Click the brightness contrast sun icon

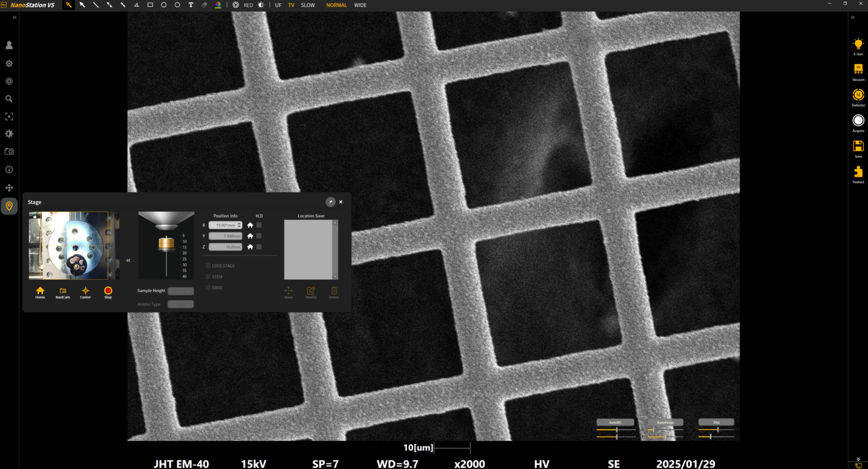(261, 5)
